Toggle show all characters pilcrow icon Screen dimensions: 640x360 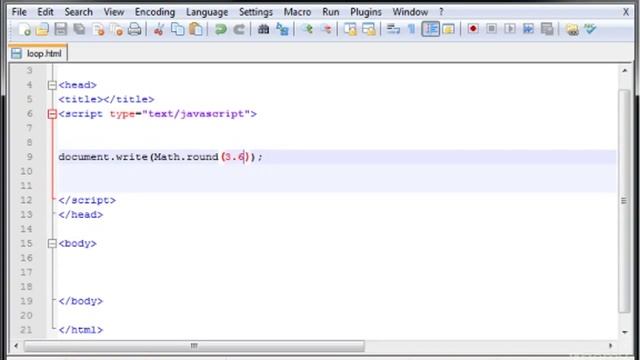click(411, 29)
